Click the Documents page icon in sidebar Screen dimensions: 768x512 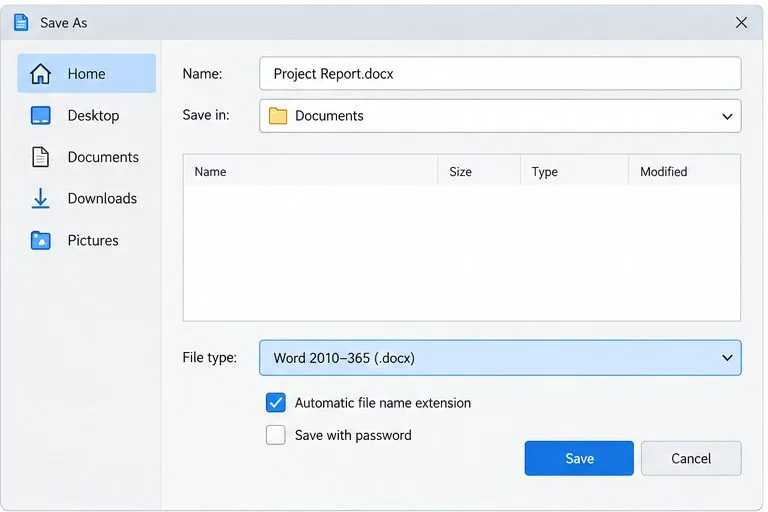pos(40,157)
